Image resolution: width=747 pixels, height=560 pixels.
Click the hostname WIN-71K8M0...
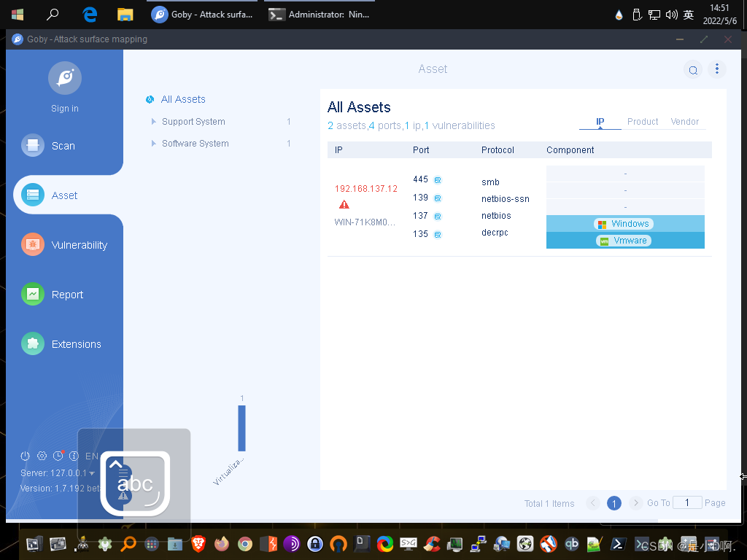365,222
